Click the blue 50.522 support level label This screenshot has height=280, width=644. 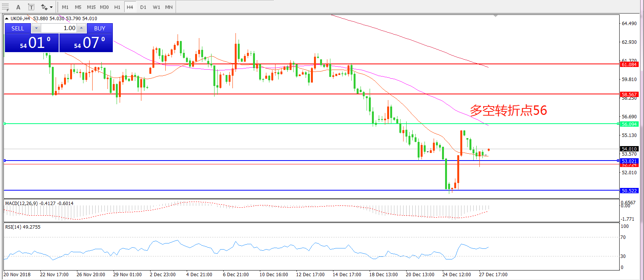click(x=629, y=191)
